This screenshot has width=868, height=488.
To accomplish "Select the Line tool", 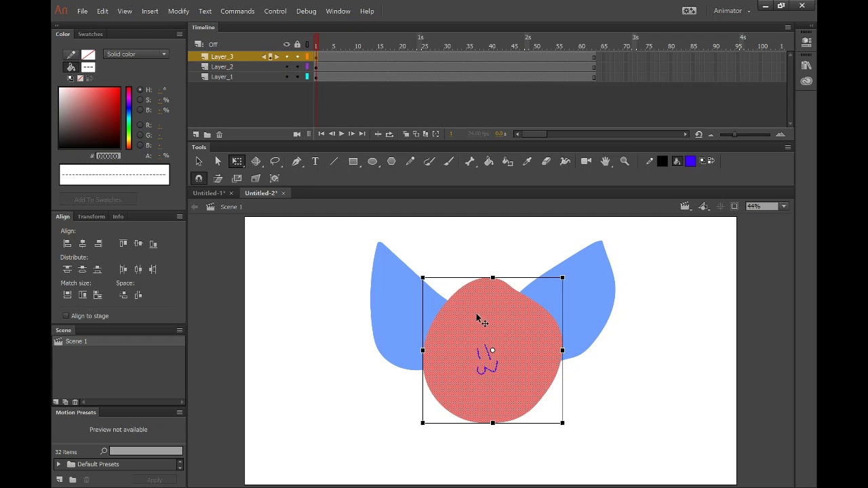I will point(334,161).
